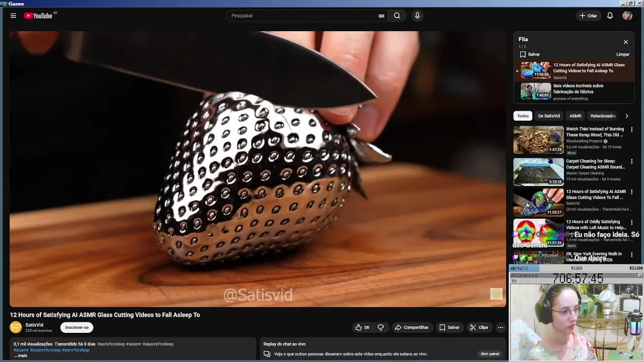
Task: Select the De SatisVid filter chip
Action: (x=549, y=116)
